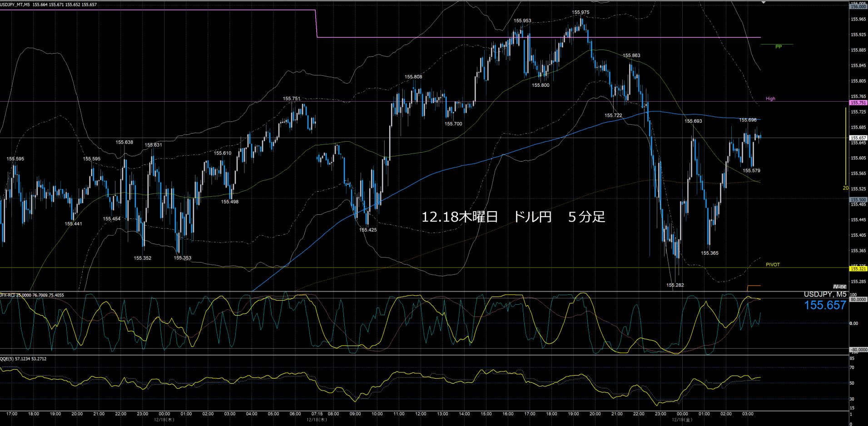
Task: Click the 12/19(金) date label on time axis
Action: (683, 420)
